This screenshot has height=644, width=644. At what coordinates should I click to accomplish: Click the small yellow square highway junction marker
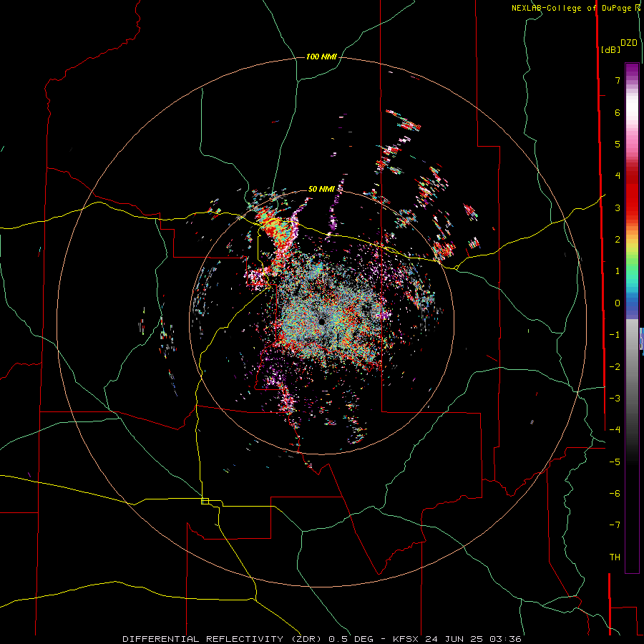pyautogui.click(x=205, y=501)
